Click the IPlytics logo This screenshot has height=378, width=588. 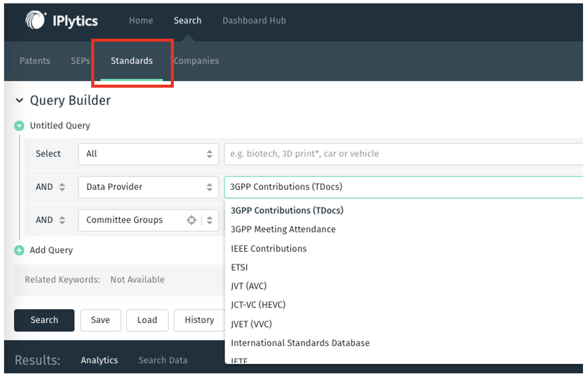tap(62, 20)
